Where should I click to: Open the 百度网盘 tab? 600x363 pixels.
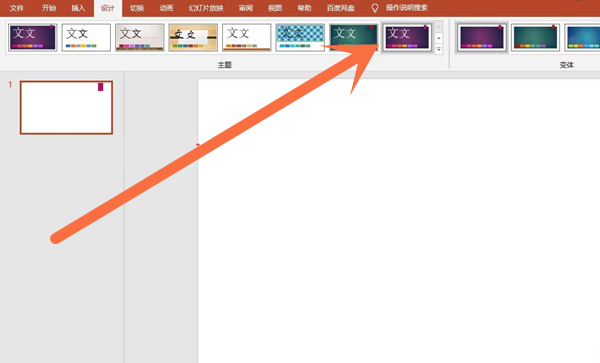pyautogui.click(x=341, y=8)
